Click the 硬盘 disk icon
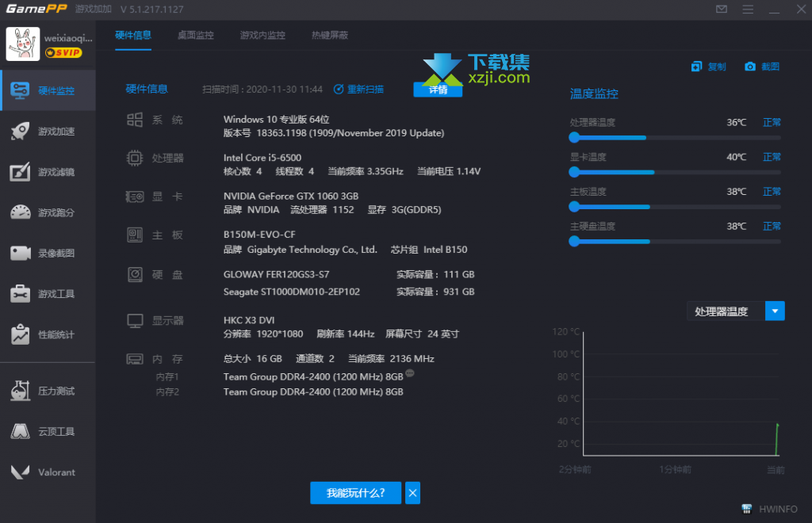 135,274
